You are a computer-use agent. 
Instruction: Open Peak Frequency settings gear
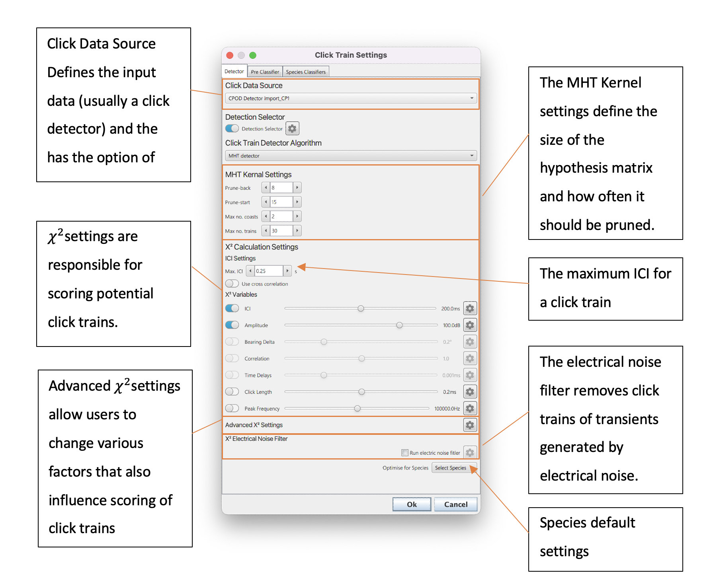pos(470,409)
